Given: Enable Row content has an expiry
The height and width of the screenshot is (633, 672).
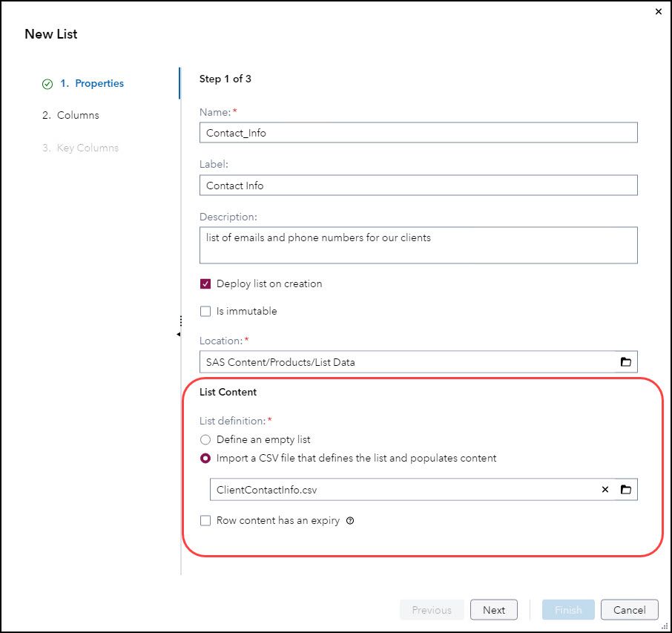Looking at the screenshot, I should (205, 520).
